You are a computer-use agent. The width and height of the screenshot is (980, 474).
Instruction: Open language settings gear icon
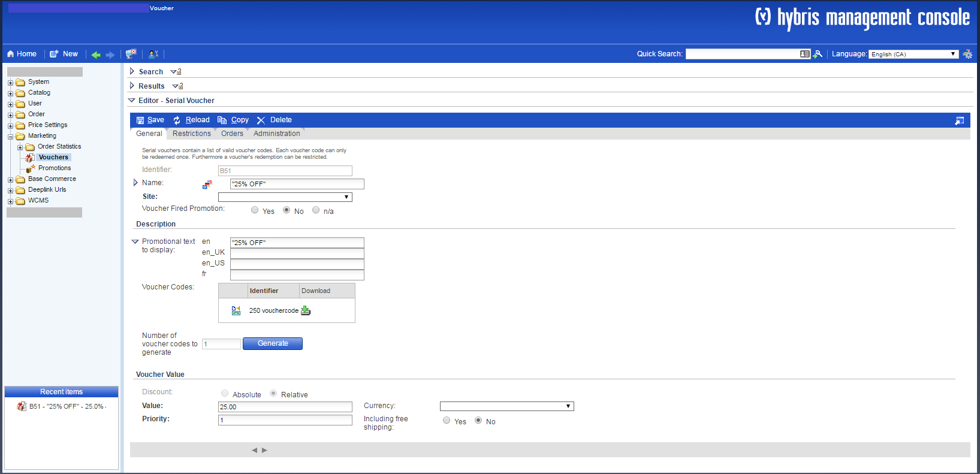coord(967,54)
